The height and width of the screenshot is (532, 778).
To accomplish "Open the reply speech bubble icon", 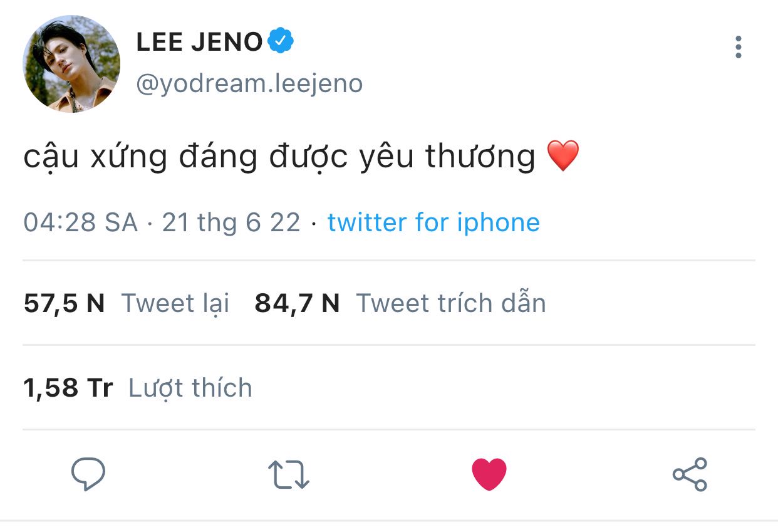I will (88, 474).
